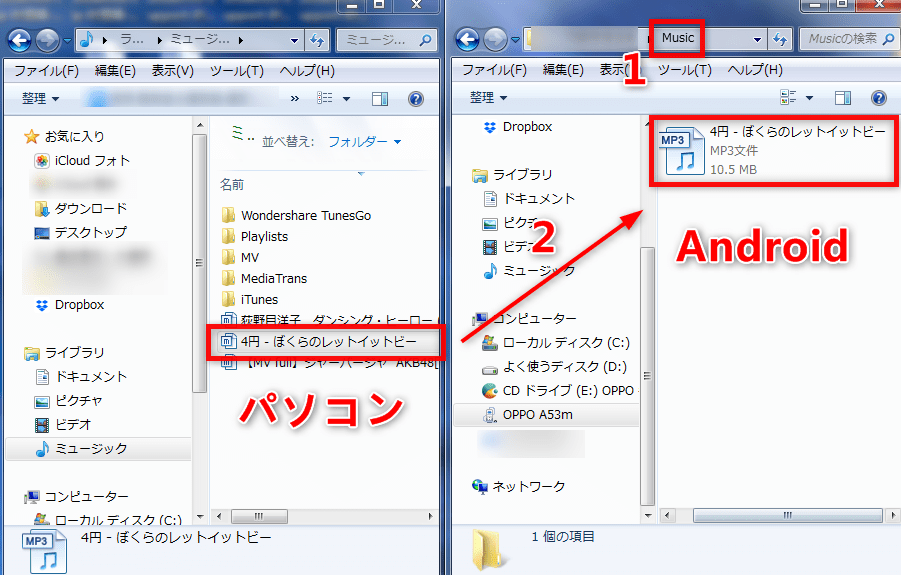Change view mode icon in left window
901x575 pixels.
(325, 98)
